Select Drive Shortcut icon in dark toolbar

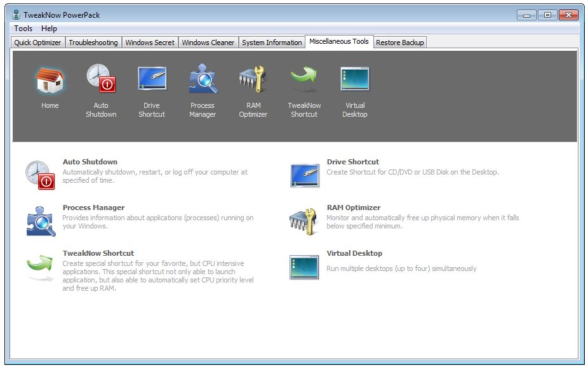click(152, 78)
